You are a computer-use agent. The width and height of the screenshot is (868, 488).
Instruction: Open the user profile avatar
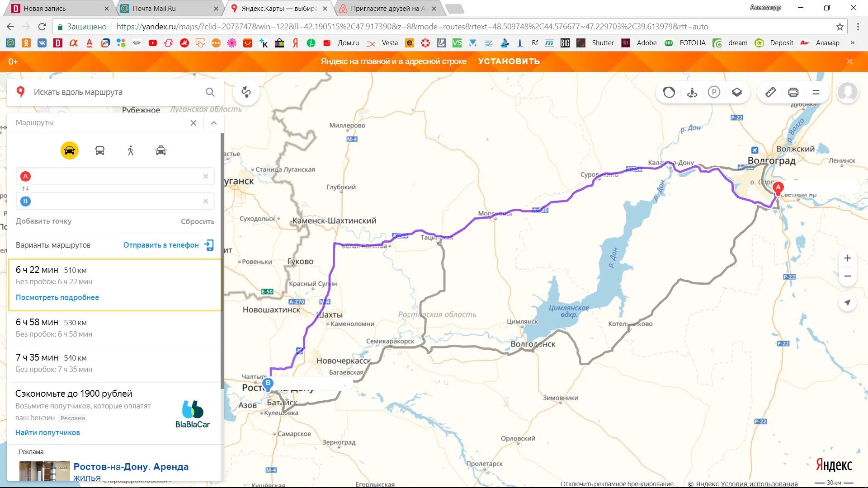point(848,92)
